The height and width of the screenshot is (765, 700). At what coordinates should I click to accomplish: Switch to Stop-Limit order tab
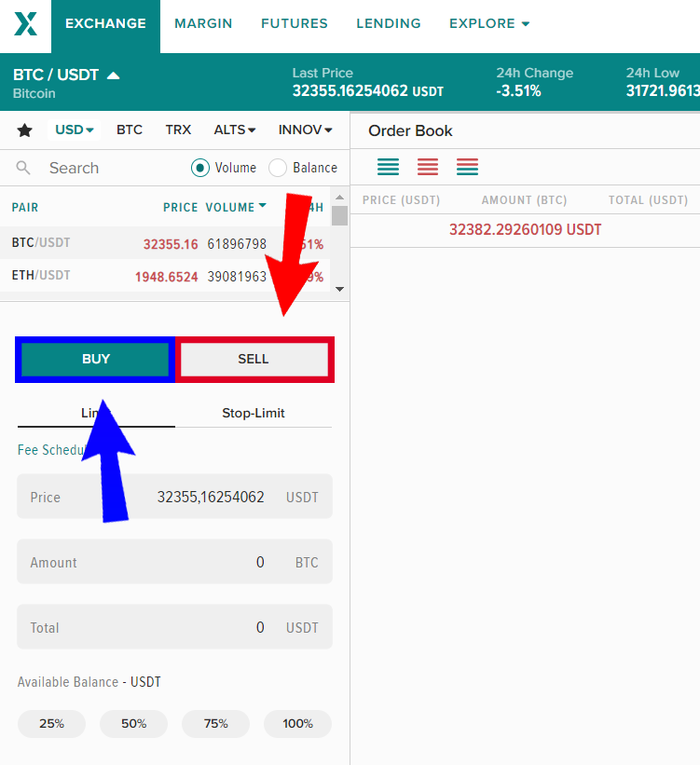pos(254,413)
